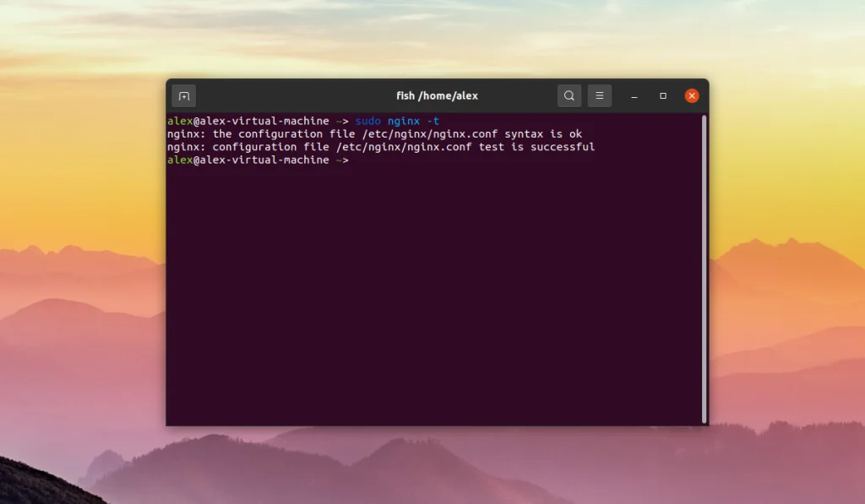Click the terminal vertical scrollbar
Viewport: 865px width, 504px height.
pyautogui.click(x=704, y=269)
